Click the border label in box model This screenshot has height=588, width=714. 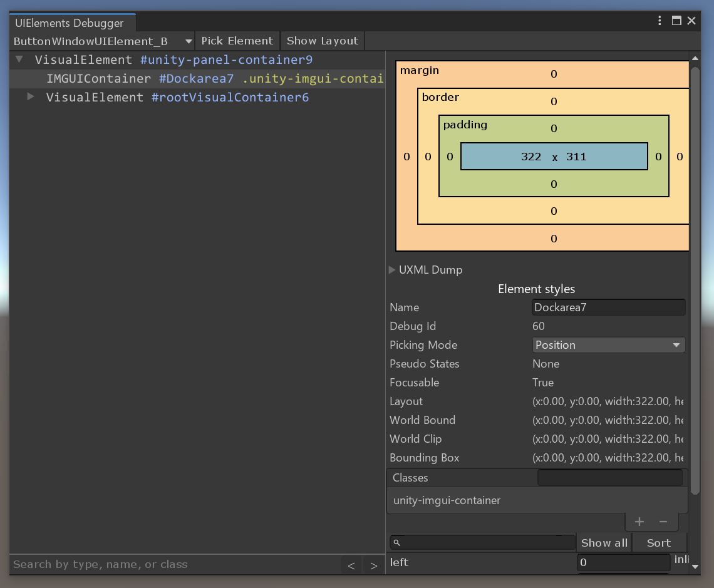click(440, 97)
